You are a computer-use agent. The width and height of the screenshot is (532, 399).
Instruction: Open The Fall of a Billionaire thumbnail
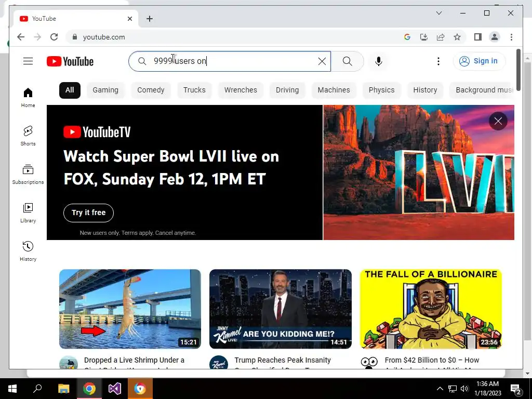pyautogui.click(x=431, y=309)
